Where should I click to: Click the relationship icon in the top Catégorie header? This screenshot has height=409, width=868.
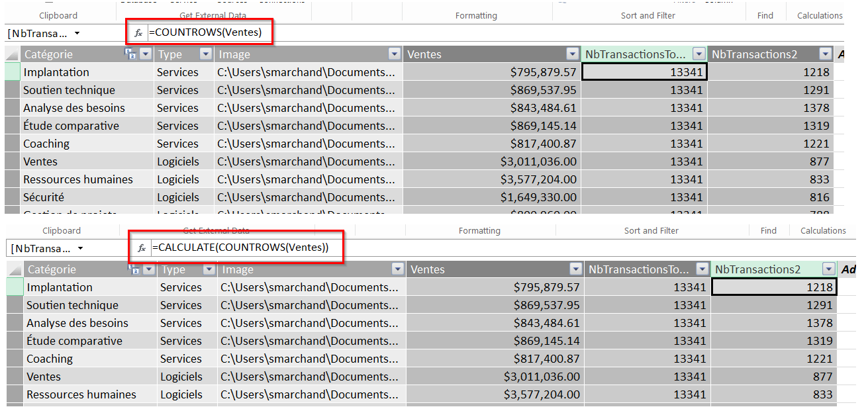(x=131, y=55)
